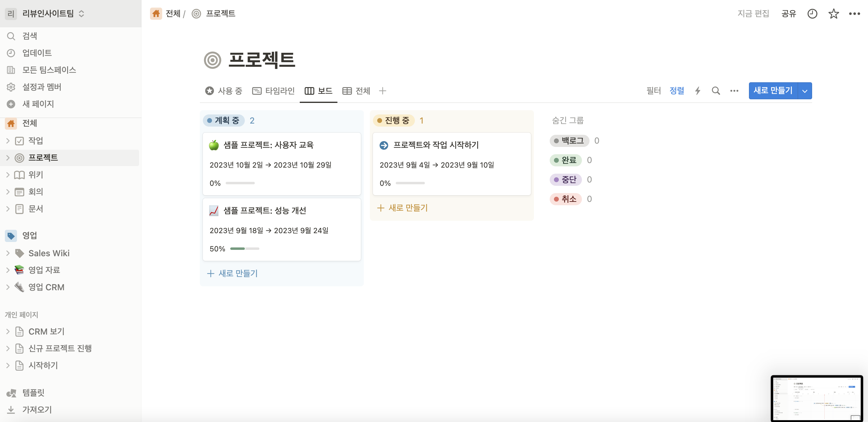Open 설정과 멤버 settings in sidebar

[41, 87]
